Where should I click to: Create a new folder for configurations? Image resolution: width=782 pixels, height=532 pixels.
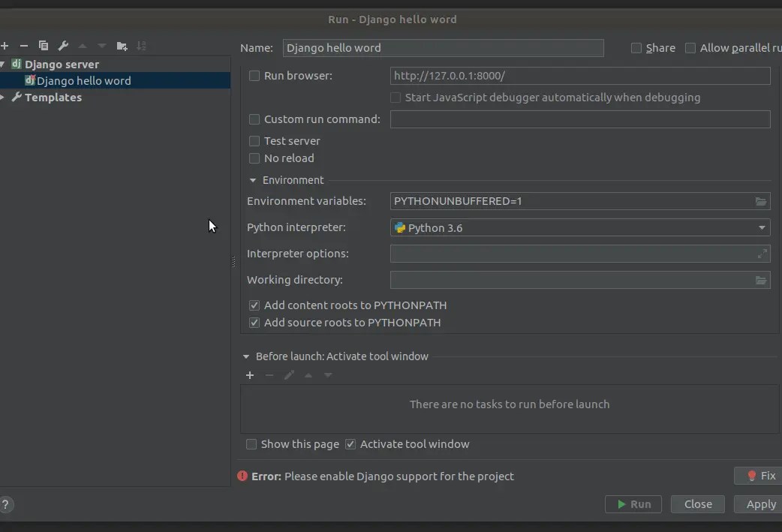point(122,46)
